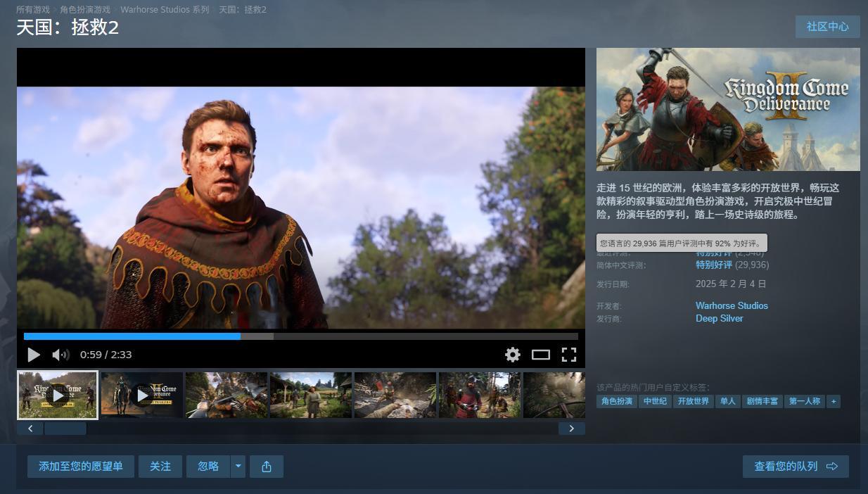Click 查看您的队列 button
868x494 pixels.
(x=796, y=467)
